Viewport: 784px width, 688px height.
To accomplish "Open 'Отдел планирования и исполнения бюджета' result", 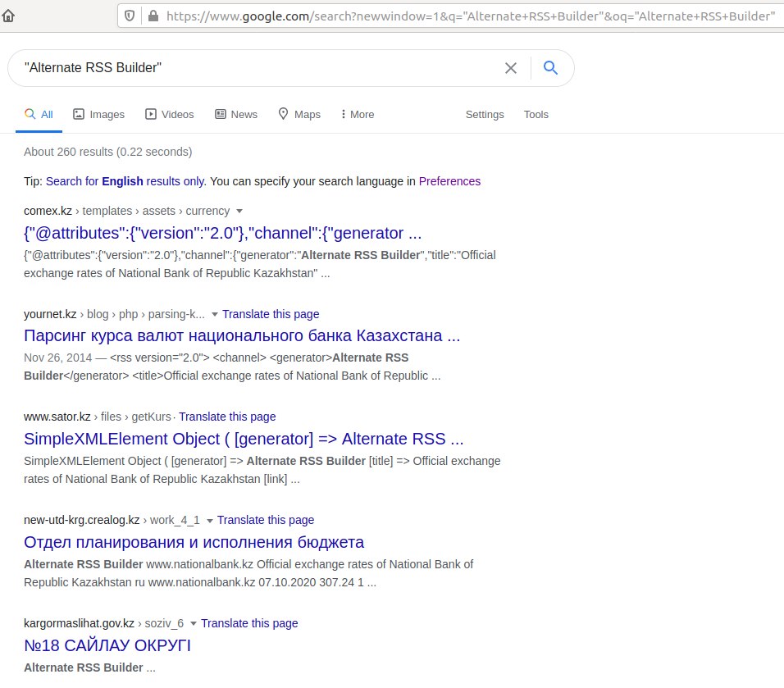I will (194, 542).
